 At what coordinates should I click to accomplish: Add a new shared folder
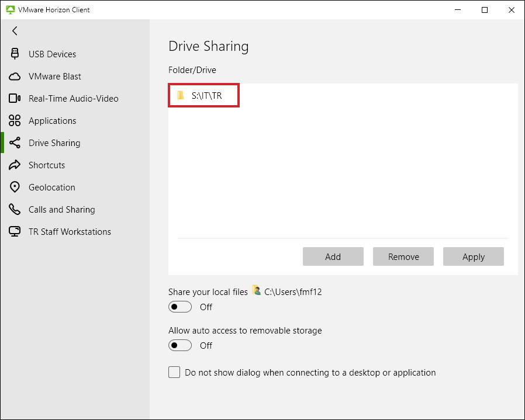pos(333,256)
